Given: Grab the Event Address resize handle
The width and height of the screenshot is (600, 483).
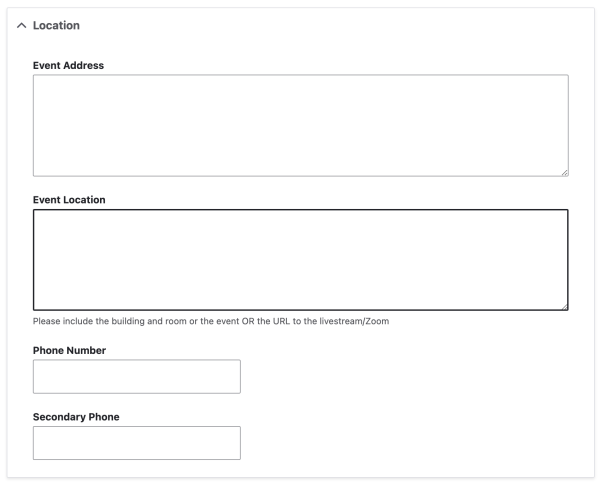Looking at the screenshot, I should point(564,173).
